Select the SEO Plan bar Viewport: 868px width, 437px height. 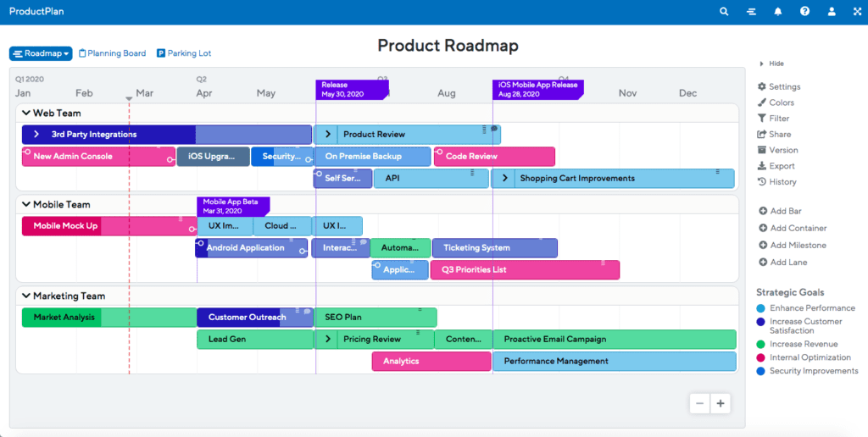376,318
